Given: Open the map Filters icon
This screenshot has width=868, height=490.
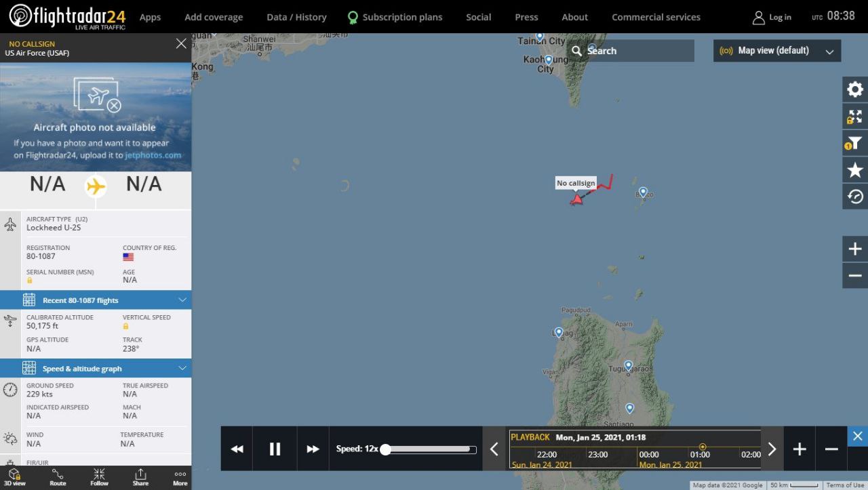Looking at the screenshot, I should click(x=855, y=143).
